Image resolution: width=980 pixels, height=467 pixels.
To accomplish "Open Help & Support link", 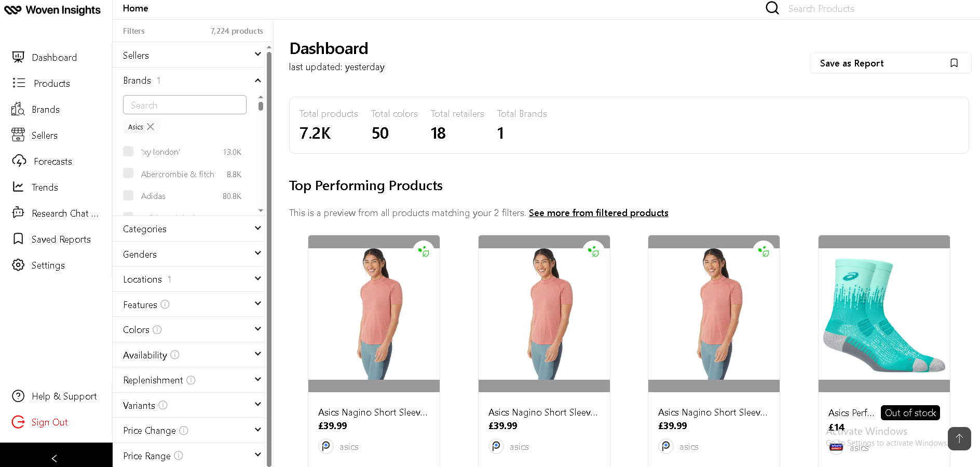I will pyautogui.click(x=64, y=396).
